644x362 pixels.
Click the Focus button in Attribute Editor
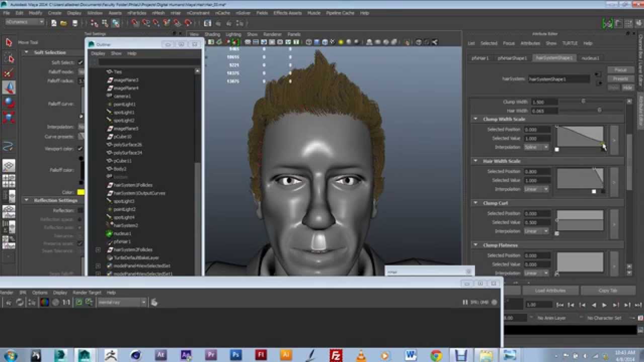click(x=620, y=70)
